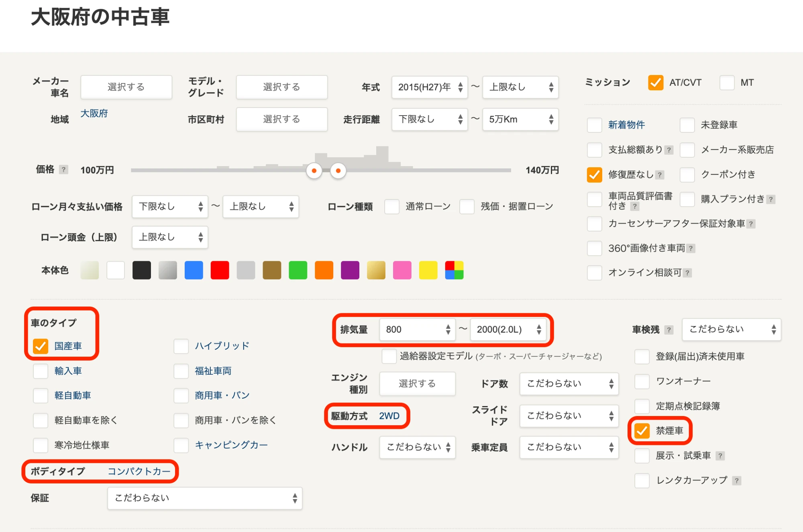Check the クーポン付き checkbox
The width and height of the screenshot is (803, 532).
point(687,175)
